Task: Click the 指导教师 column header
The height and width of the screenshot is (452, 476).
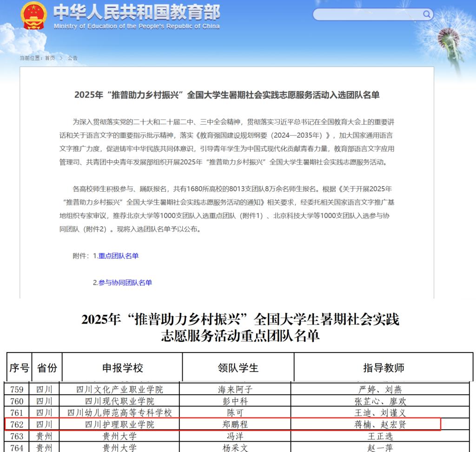Action: coord(383,368)
